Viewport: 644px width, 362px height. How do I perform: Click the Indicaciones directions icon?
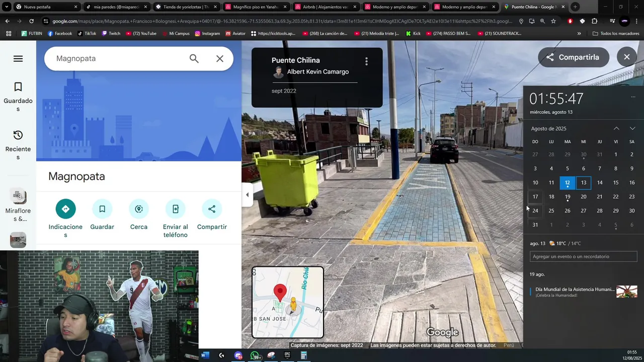(65, 209)
